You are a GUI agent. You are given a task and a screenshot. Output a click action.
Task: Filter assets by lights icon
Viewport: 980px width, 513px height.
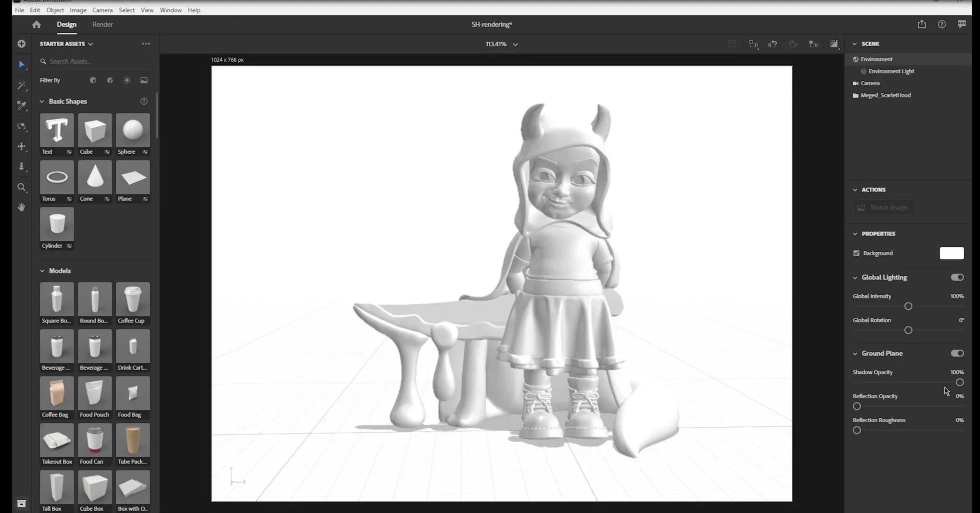pyautogui.click(x=127, y=80)
